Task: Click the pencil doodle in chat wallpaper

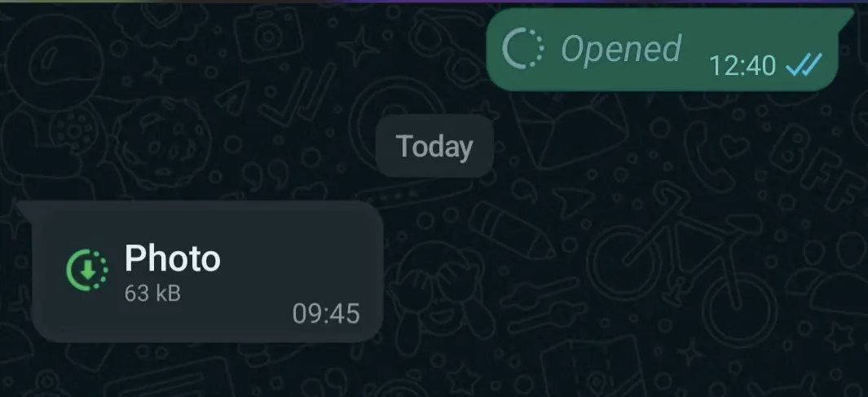Action: pos(510,229)
